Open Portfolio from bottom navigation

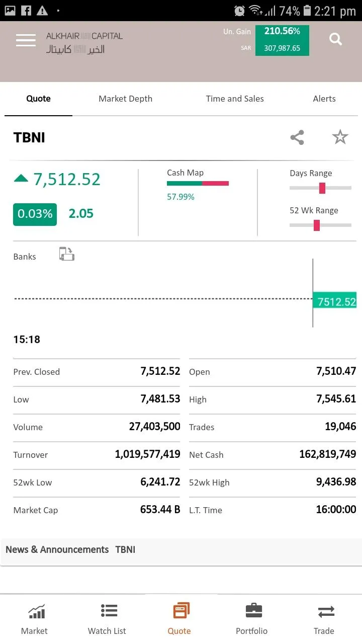click(252, 620)
